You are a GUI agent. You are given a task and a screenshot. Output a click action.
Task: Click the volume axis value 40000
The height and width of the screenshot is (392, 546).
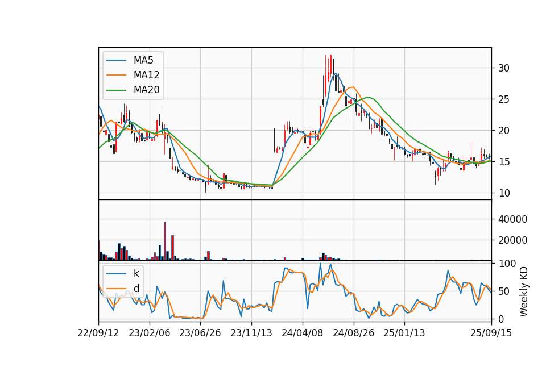tap(512, 219)
